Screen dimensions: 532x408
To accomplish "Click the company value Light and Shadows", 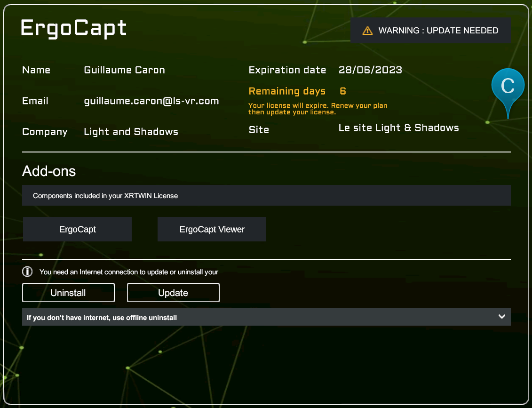I will coord(131,132).
